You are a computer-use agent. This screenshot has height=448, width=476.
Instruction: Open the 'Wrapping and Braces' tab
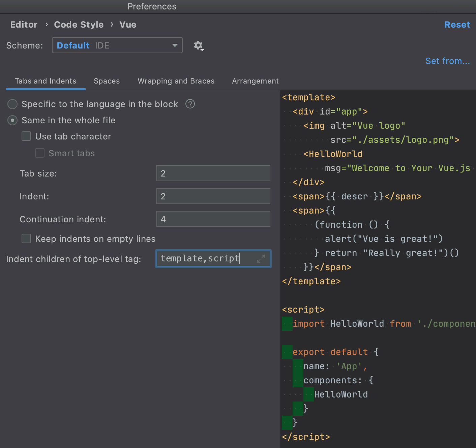pos(176,81)
